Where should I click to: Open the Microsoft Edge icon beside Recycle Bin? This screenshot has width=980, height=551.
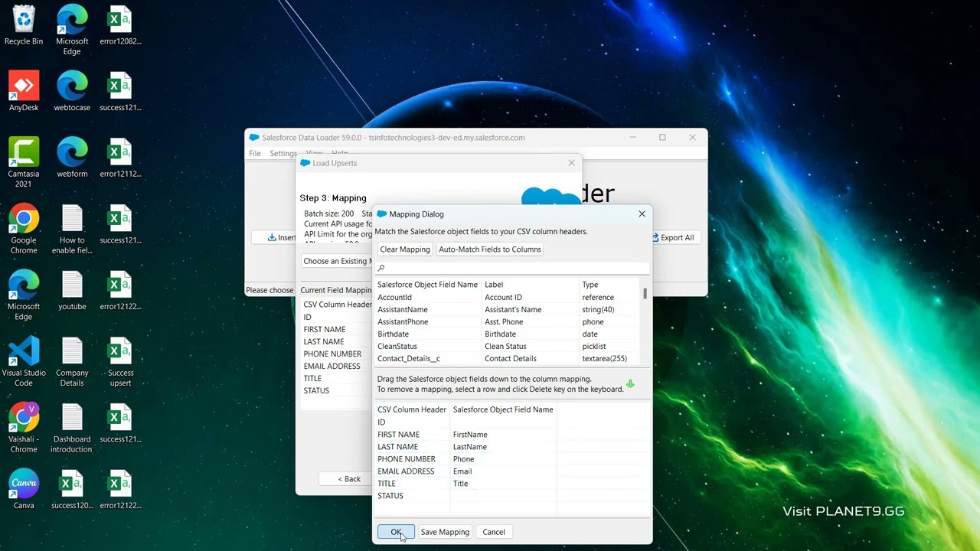tap(72, 31)
